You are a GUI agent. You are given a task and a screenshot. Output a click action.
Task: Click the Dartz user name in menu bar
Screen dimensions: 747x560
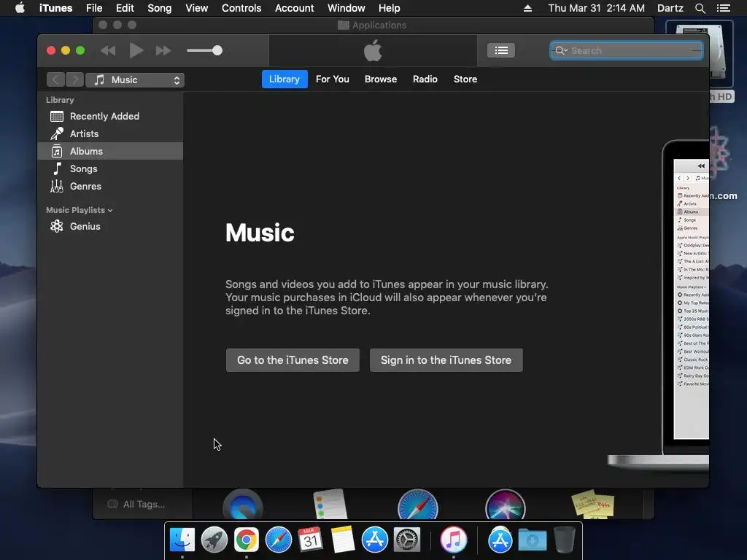(670, 8)
